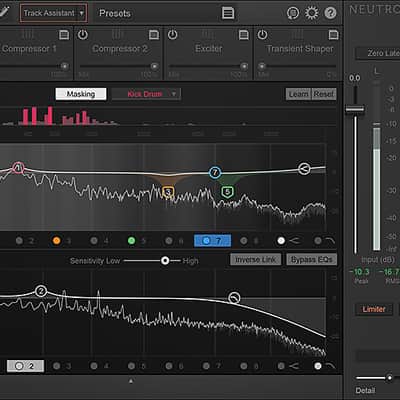
Task: Toggle Exciter power button
Action: point(172,35)
